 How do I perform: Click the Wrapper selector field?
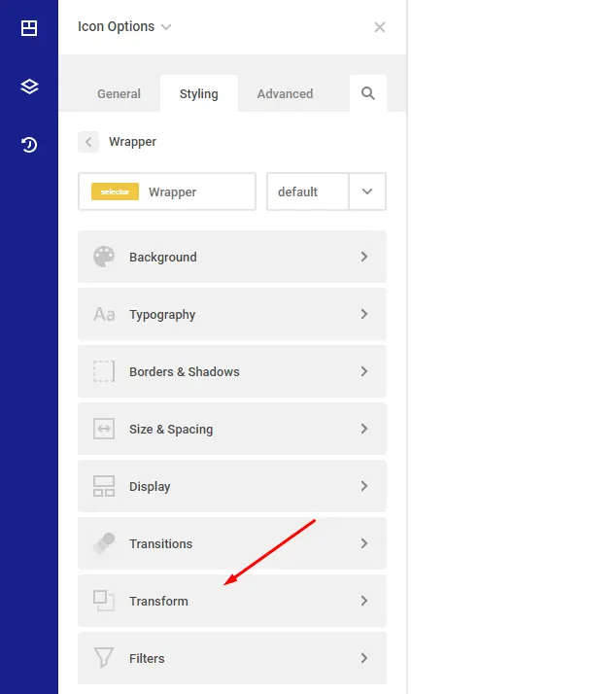coord(167,191)
